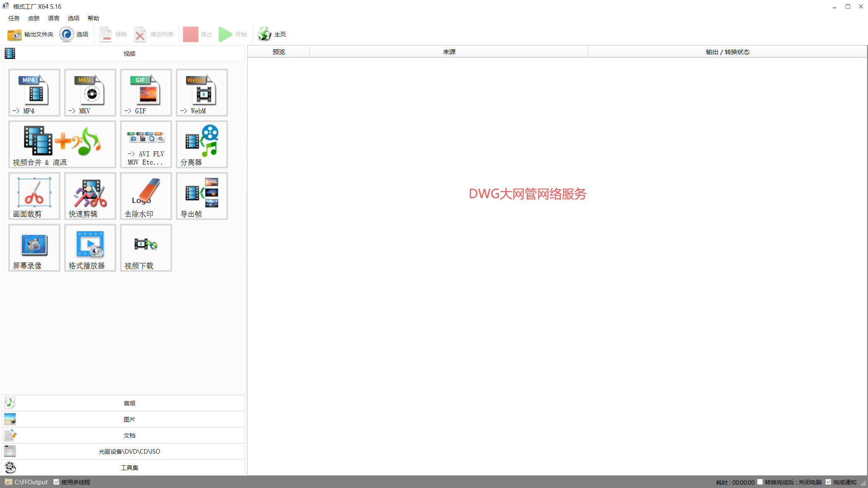Image resolution: width=868 pixels, height=488 pixels.
Task: Click the C:\FFOutput output path
Action: [31, 482]
